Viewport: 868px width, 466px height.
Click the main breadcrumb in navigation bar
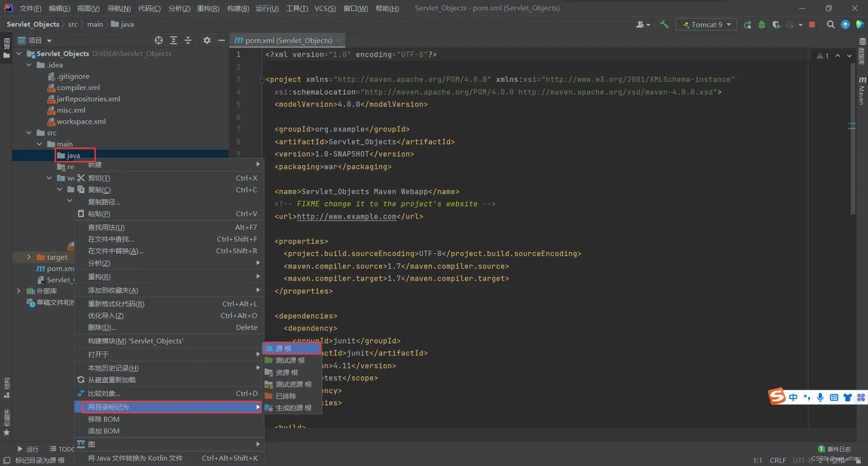click(x=95, y=24)
